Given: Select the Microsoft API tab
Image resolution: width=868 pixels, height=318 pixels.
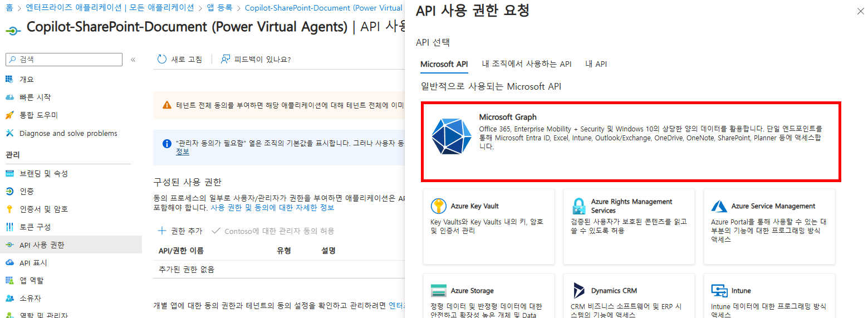Looking at the screenshot, I should coord(444,64).
